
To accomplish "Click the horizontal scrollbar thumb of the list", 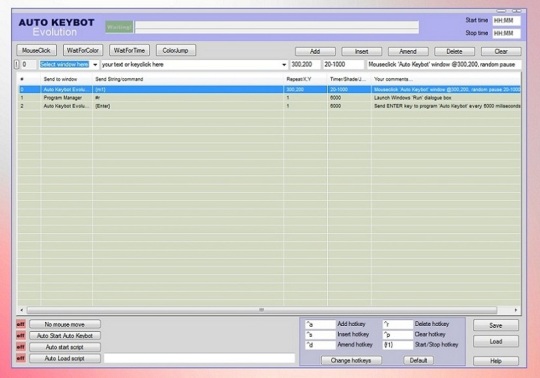I will pos(262,310).
